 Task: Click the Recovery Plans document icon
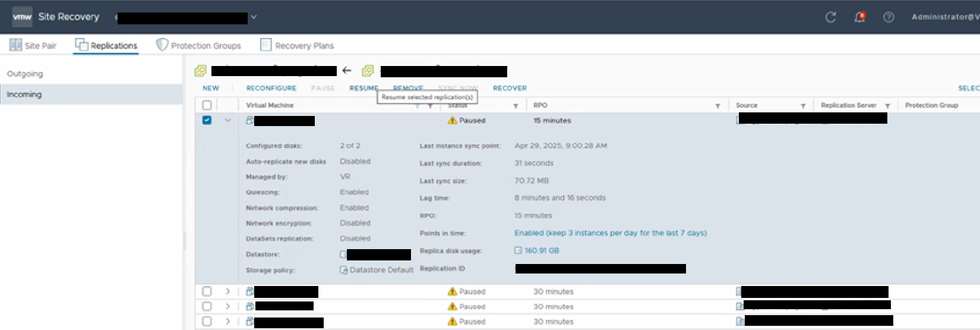pos(265,45)
